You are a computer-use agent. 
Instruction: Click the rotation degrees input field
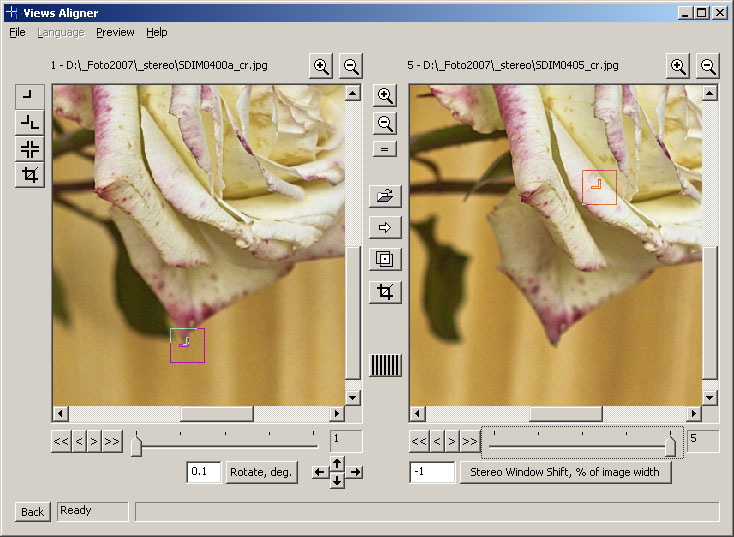tap(204, 472)
